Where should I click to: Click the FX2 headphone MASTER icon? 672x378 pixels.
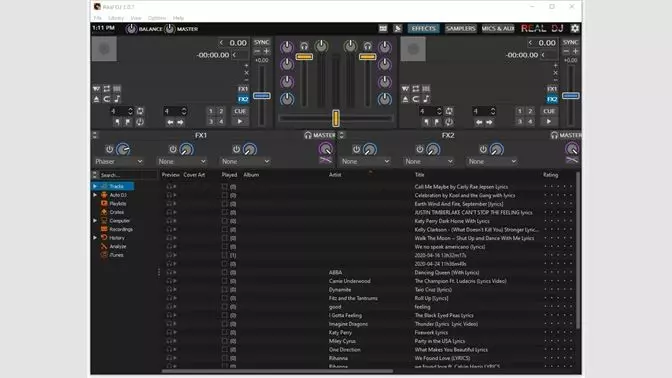tap(554, 135)
